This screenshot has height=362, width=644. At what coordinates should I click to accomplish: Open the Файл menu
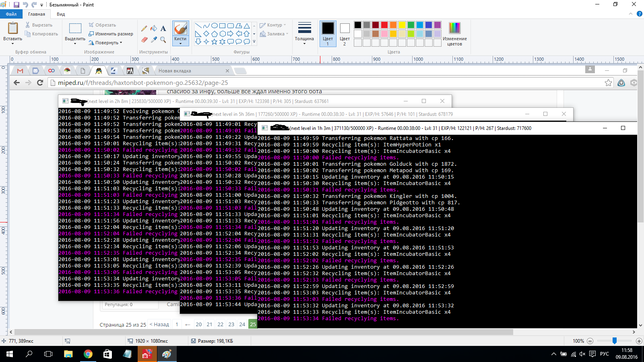(x=11, y=14)
